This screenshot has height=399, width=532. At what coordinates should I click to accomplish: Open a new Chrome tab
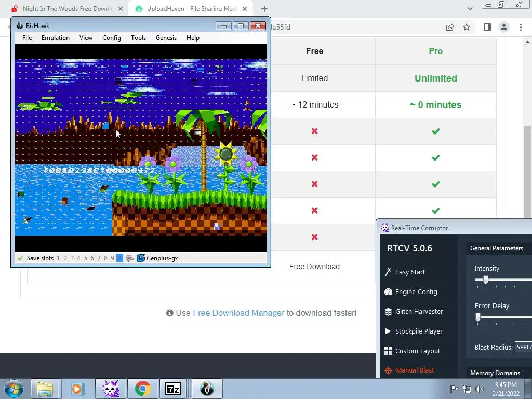pyautogui.click(x=264, y=9)
